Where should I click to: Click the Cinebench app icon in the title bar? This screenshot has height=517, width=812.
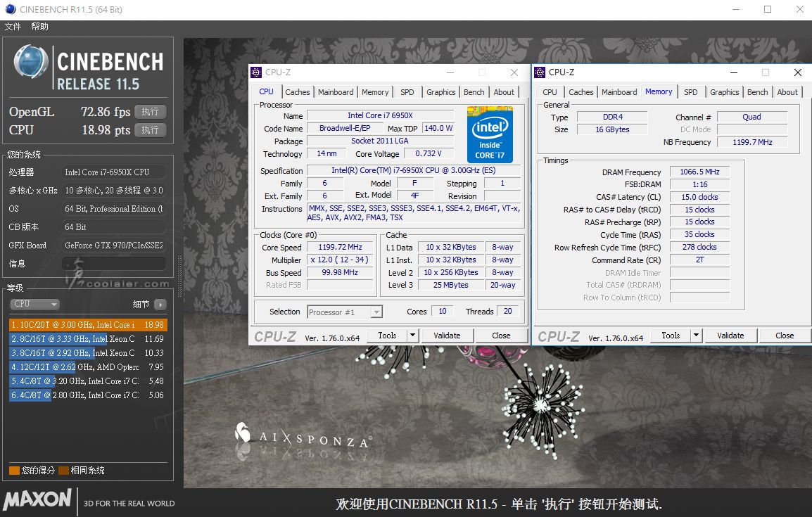click(x=10, y=9)
